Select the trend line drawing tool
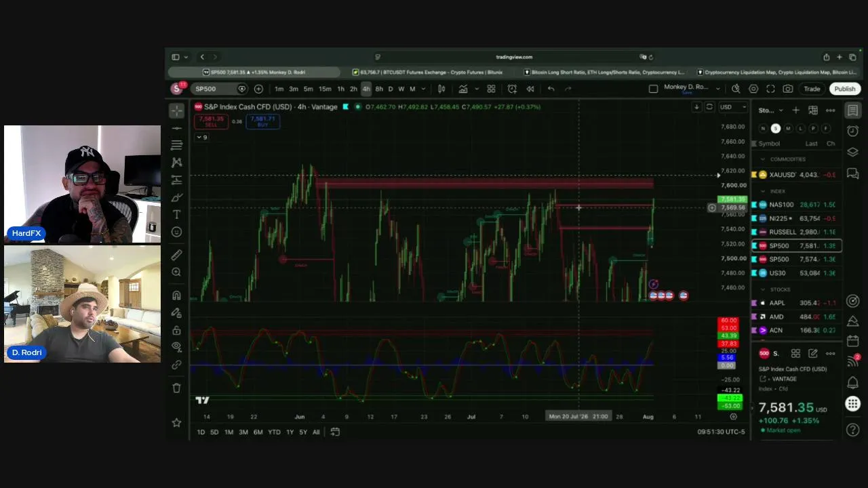This screenshot has height=488, width=868. pos(177,128)
